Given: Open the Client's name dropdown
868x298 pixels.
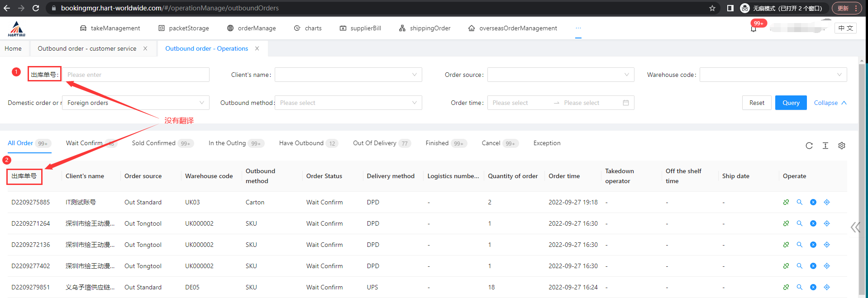Looking at the screenshot, I should [348, 75].
